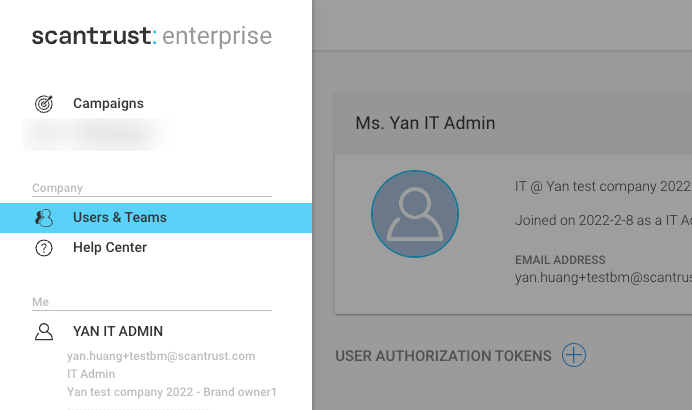Add a user authorization token with plus icon
The image size is (692, 410).
click(573, 355)
